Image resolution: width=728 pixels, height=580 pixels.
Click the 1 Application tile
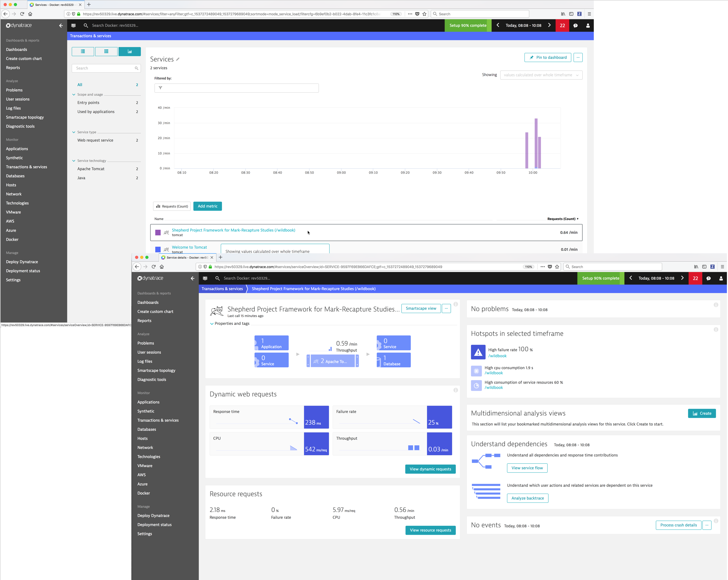pos(271,343)
